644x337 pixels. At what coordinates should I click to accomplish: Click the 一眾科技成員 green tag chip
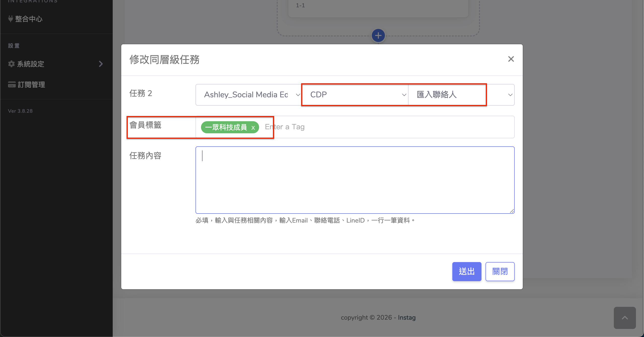(x=226, y=127)
